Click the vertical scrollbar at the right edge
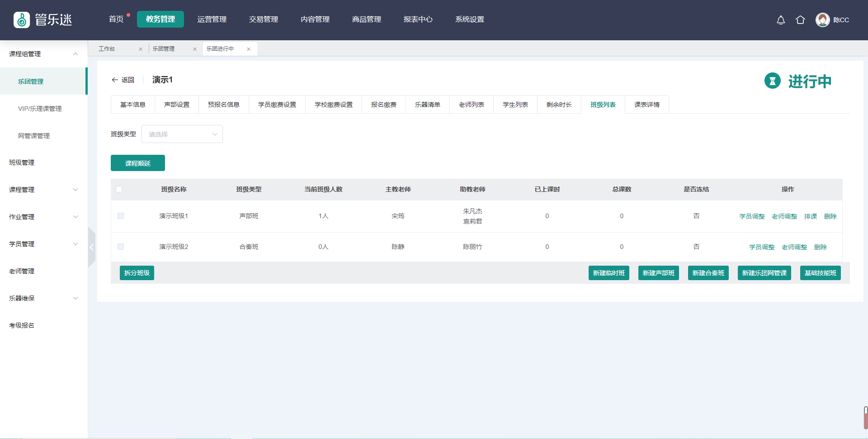Viewport: 868px width, 439px height. (865, 417)
